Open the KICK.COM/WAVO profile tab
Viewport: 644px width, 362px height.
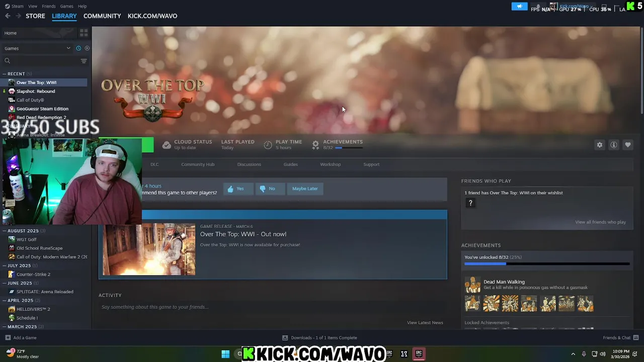coord(152,16)
